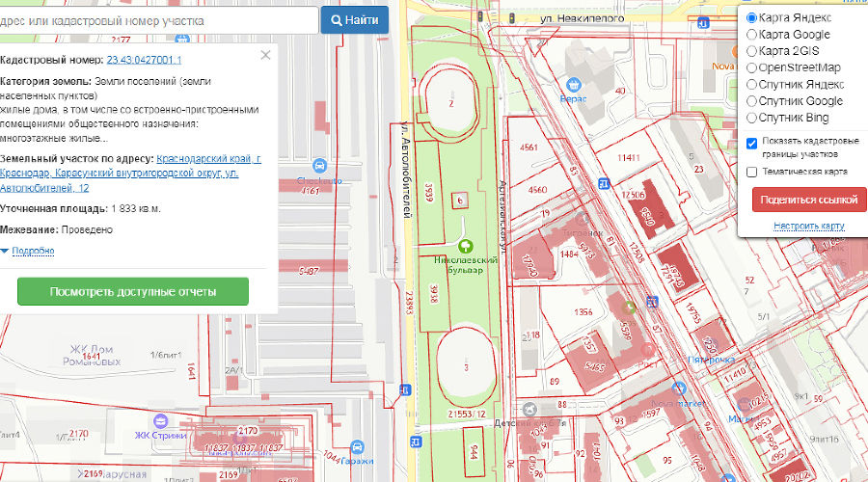Open the Настроить карту settings link
This screenshot has width=868, height=482.
tap(808, 226)
